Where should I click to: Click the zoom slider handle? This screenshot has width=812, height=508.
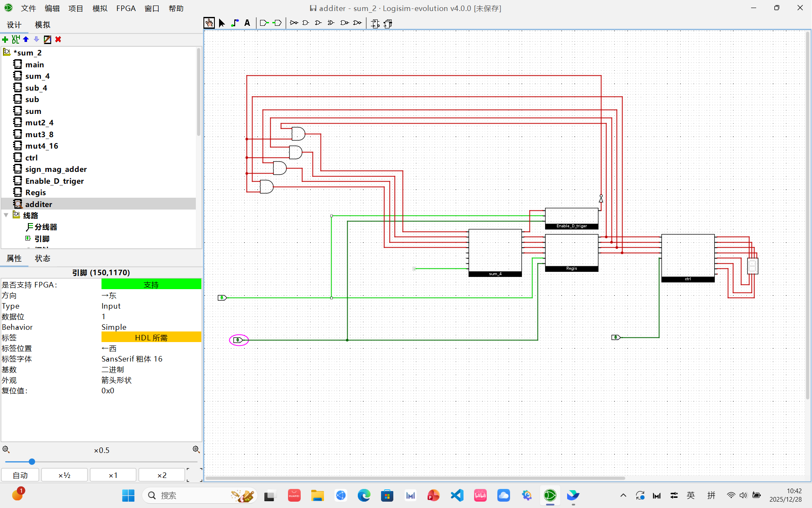click(32, 461)
